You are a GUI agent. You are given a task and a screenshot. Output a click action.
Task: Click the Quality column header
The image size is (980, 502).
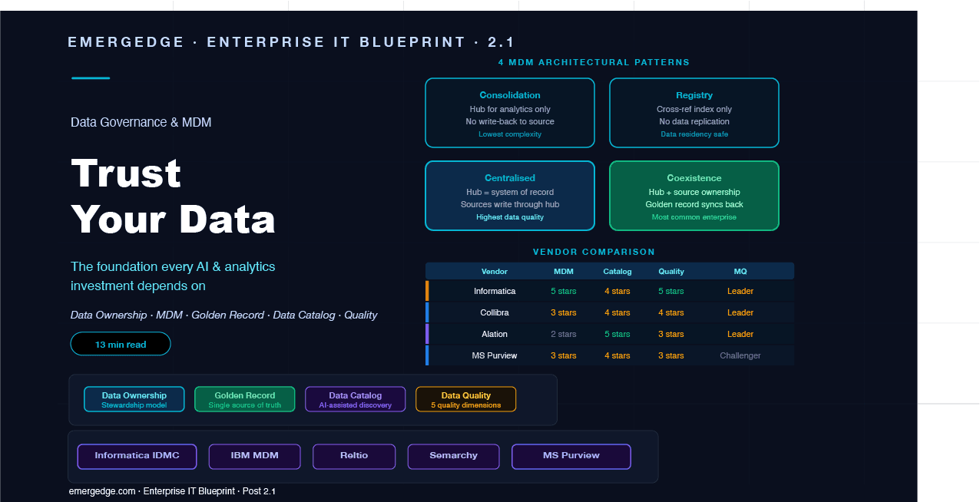pyautogui.click(x=671, y=271)
